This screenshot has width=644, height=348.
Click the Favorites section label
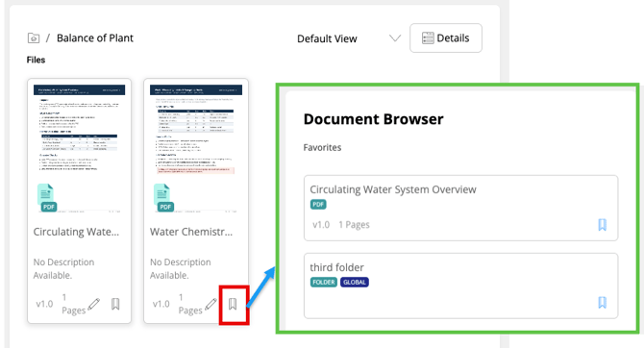point(322,147)
